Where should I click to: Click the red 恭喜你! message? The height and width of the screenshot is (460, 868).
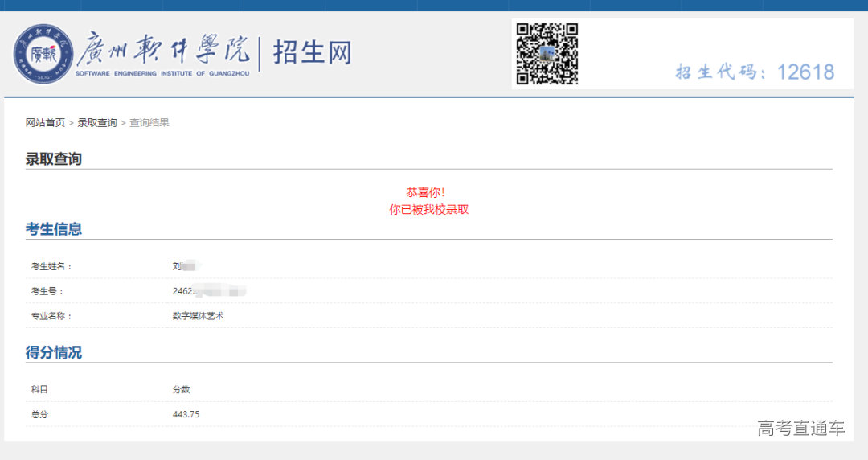click(425, 193)
